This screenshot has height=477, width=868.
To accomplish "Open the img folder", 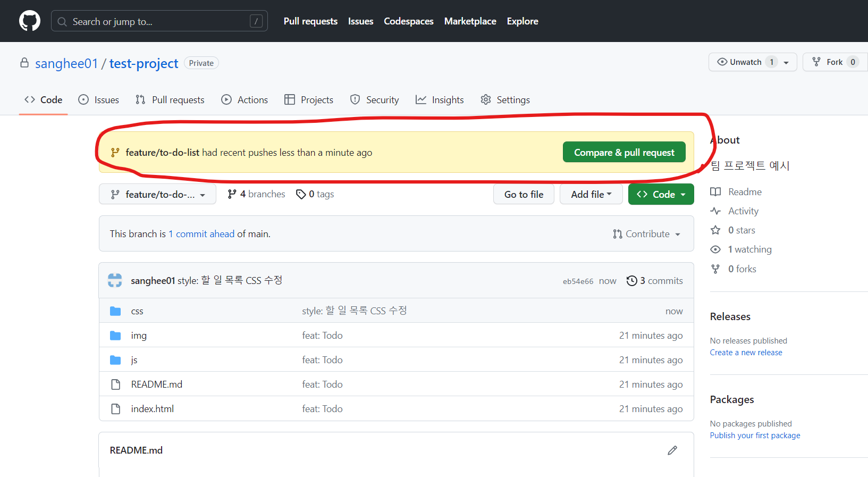I will 139,336.
